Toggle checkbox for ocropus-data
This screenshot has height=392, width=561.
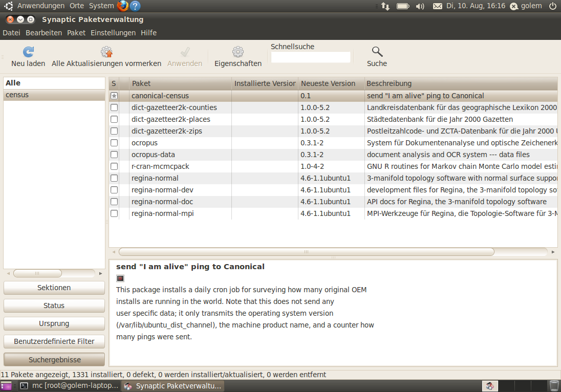pyautogui.click(x=114, y=155)
